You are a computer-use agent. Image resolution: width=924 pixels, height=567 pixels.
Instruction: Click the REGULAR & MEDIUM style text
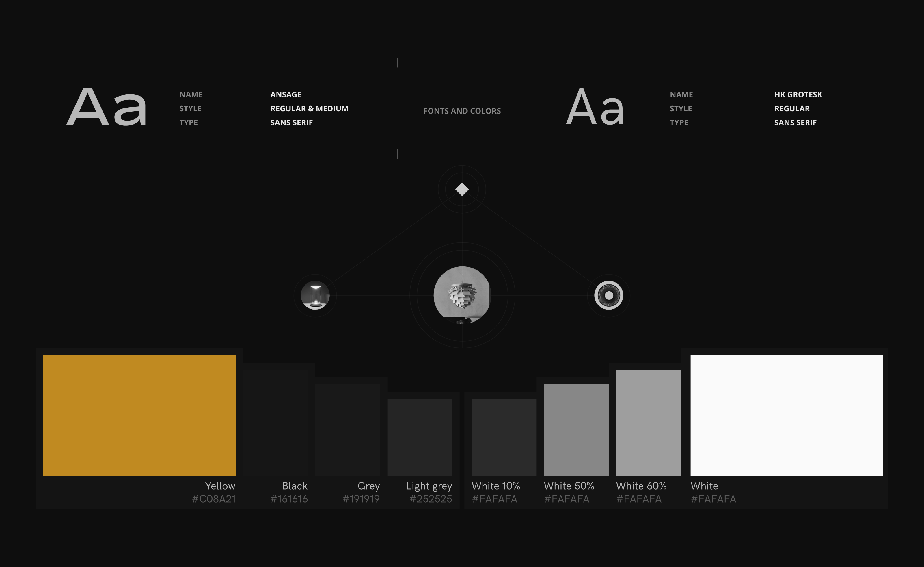pyautogui.click(x=309, y=108)
